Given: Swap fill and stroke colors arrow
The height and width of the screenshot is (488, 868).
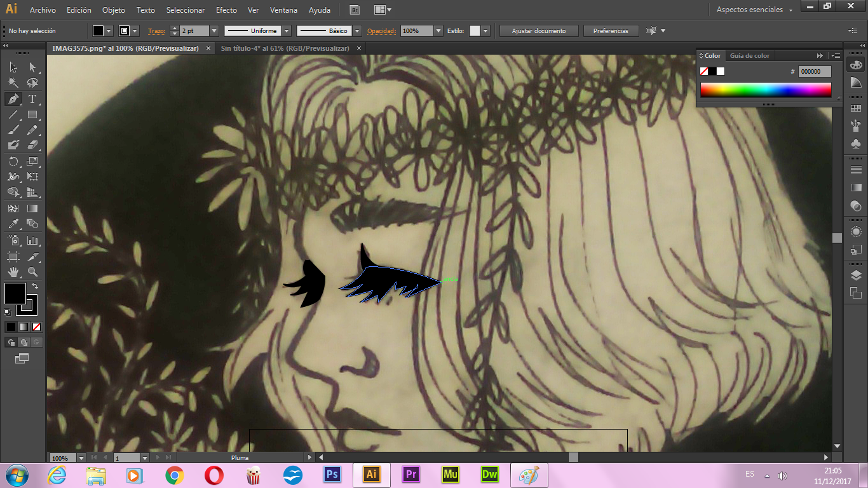Looking at the screenshot, I should pyautogui.click(x=35, y=287).
